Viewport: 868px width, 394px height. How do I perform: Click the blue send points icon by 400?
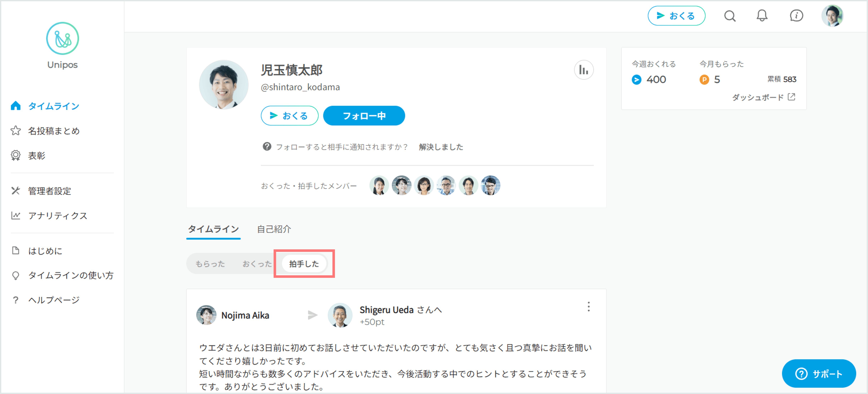tap(636, 79)
